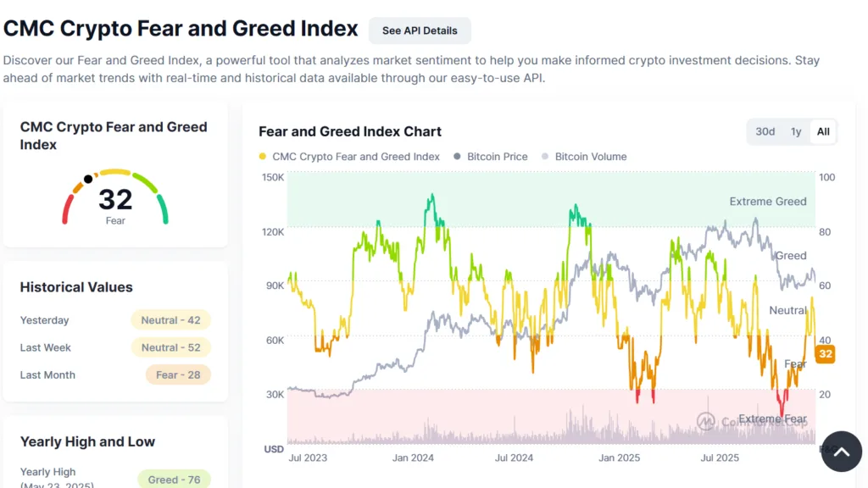Switch to the 30d time range

click(765, 131)
